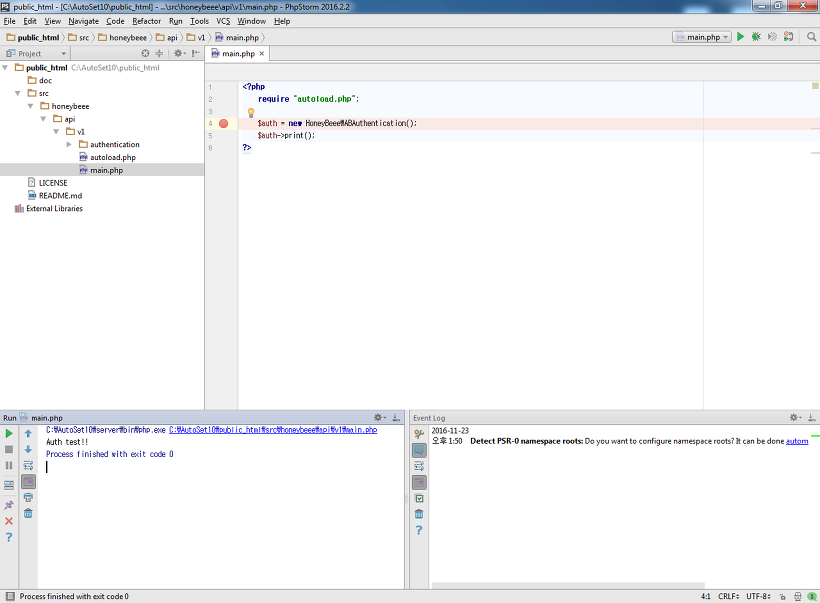Screen dimensions: 820x603
Task: Hide the Project tool window
Action: coord(196,53)
